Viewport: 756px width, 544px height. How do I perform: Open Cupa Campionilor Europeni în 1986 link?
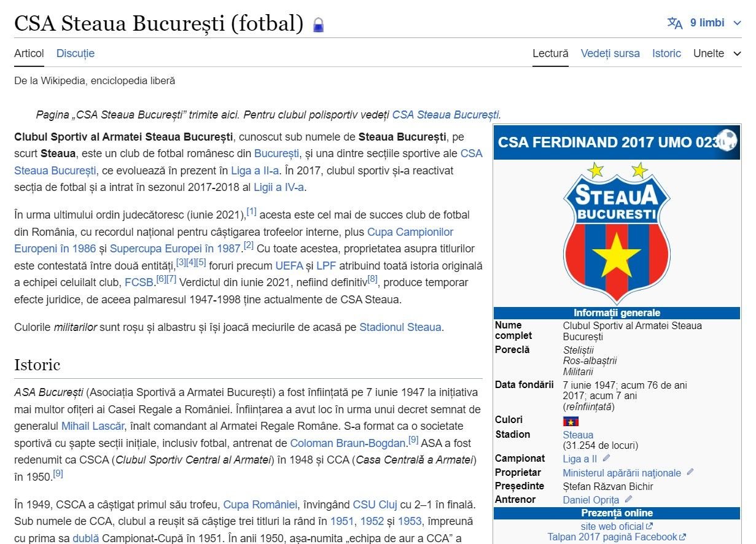click(233, 240)
